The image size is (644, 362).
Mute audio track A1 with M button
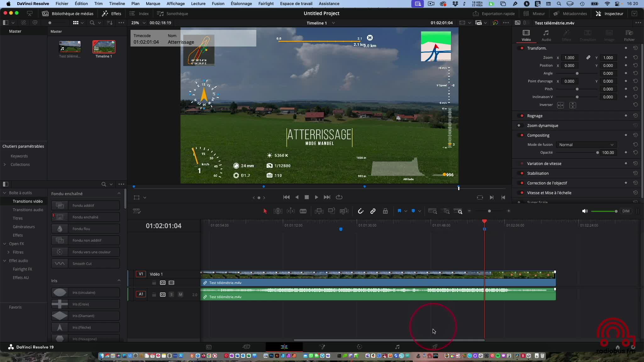[180, 294]
